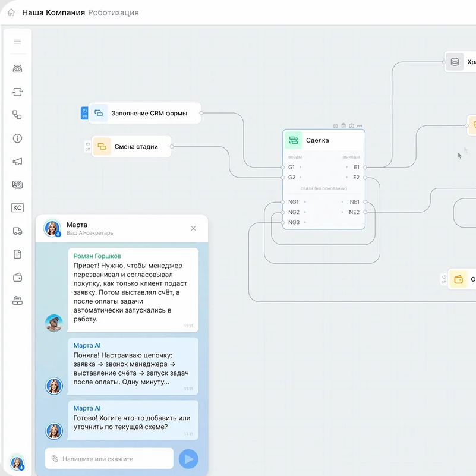Expand the G1 input arrow
The image size is (476, 476).
pyautogui.click(x=301, y=168)
